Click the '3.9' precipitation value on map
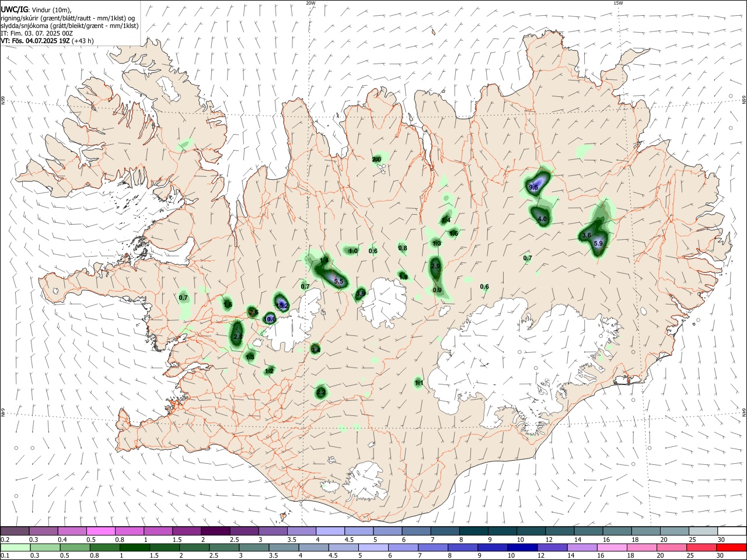The width and height of the screenshot is (747, 560). coord(361,293)
